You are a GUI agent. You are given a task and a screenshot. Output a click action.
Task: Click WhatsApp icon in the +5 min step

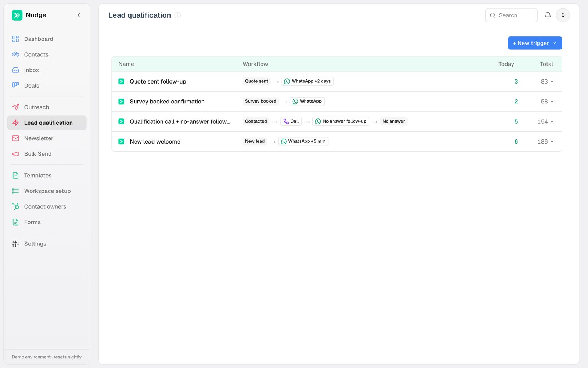click(x=284, y=141)
